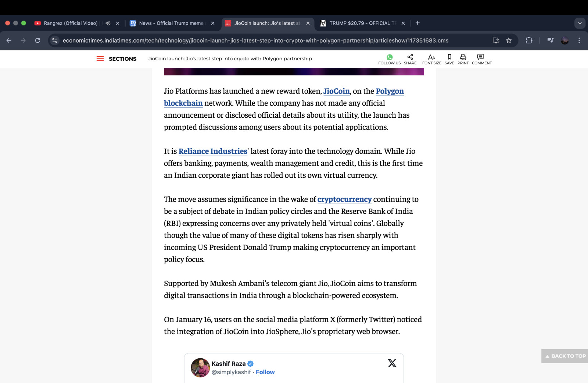Open a new browser tab

tap(417, 23)
